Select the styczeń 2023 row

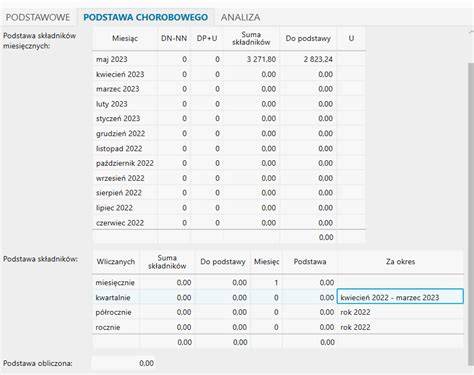[229, 119]
